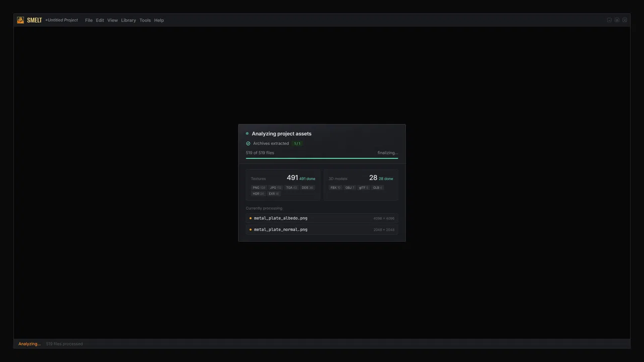Click the HDR 24 format tag

click(258, 194)
